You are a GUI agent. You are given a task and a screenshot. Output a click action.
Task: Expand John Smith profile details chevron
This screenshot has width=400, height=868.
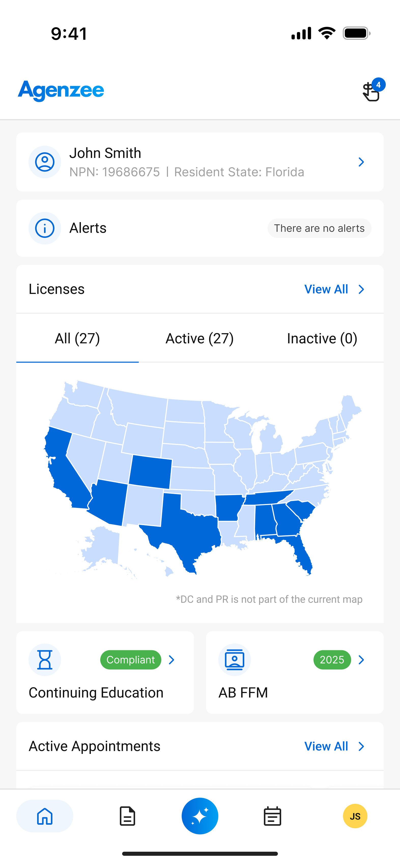coord(361,162)
